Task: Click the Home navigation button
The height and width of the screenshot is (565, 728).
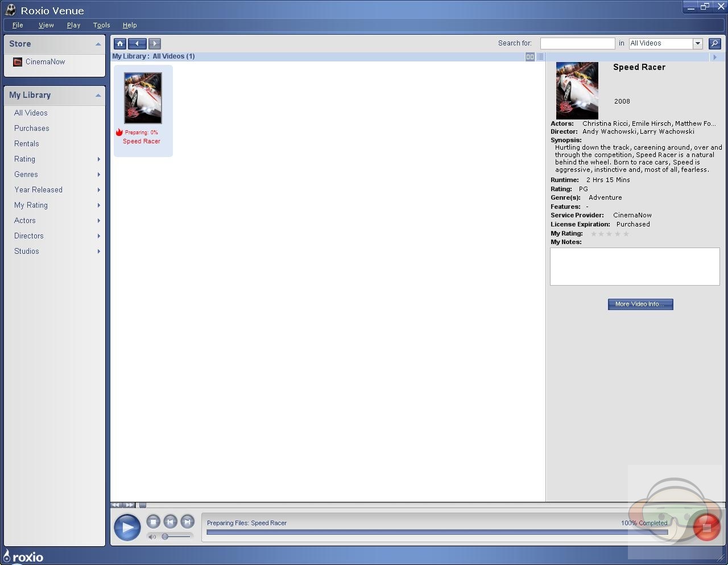Action: (x=120, y=44)
